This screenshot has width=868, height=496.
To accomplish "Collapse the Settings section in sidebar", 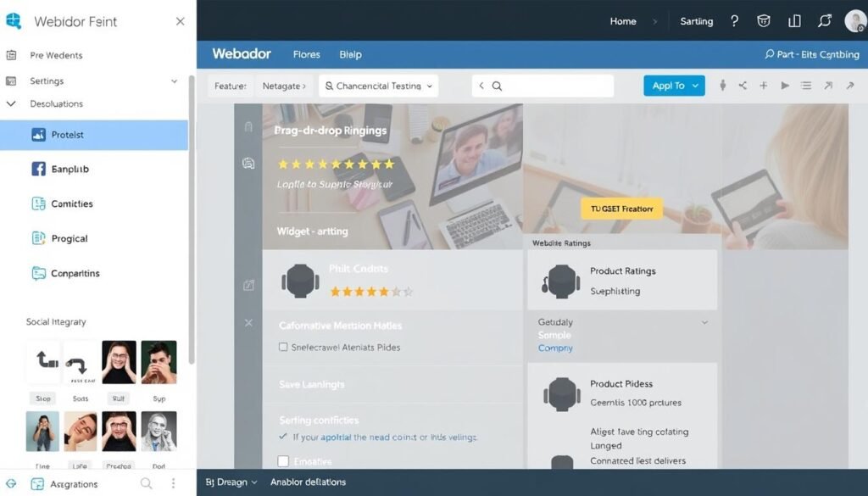I will tap(175, 81).
